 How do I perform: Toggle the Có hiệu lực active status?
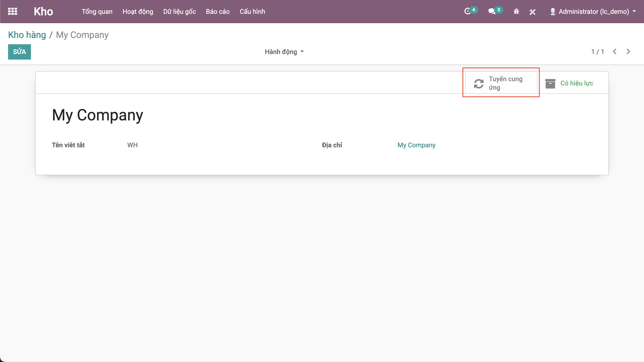(577, 83)
